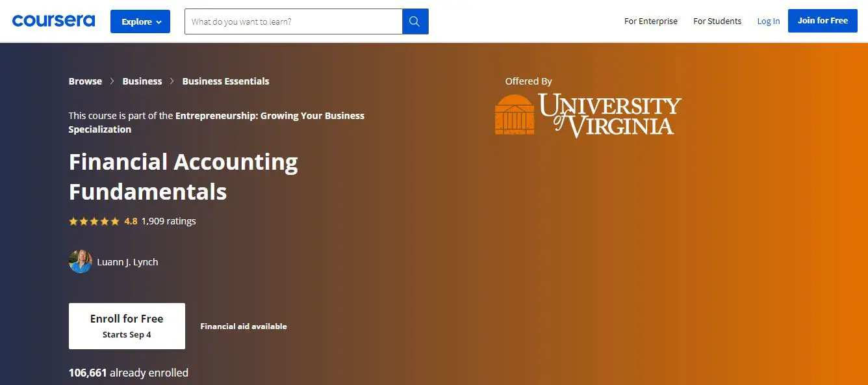This screenshot has width=868, height=385.
Task: Click the University of Virginia logo
Action: pos(587,115)
